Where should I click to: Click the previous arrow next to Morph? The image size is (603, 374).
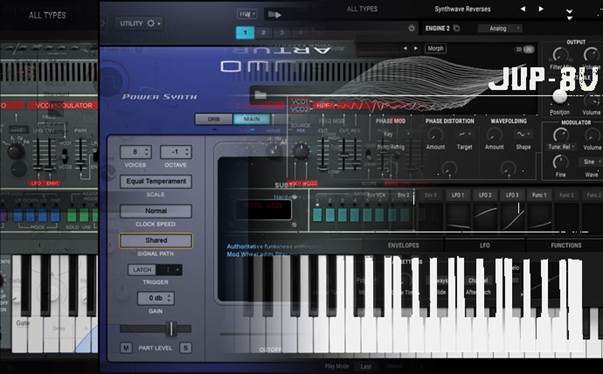[405, 48]
